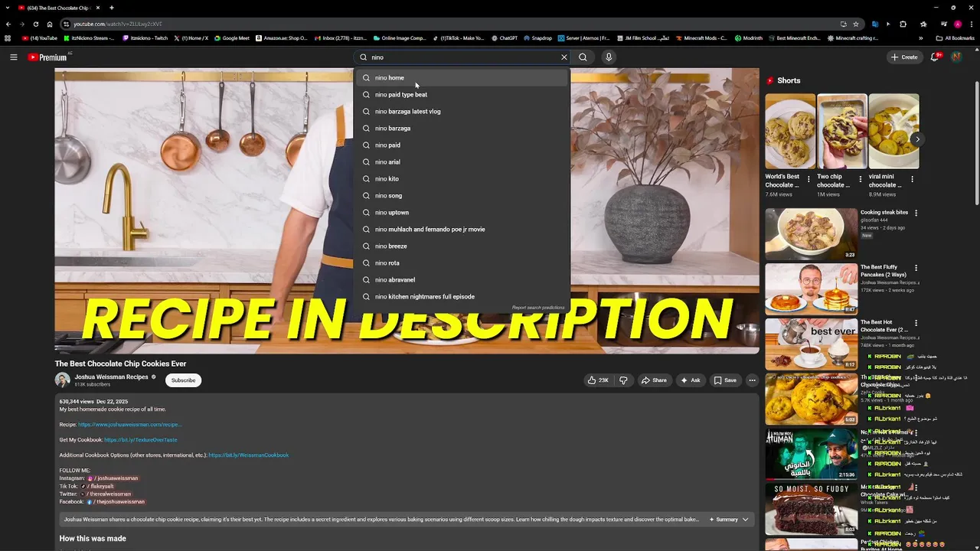
Task: Show hidden bookmarks with the chevron
Action: click(x=920, y=37)
